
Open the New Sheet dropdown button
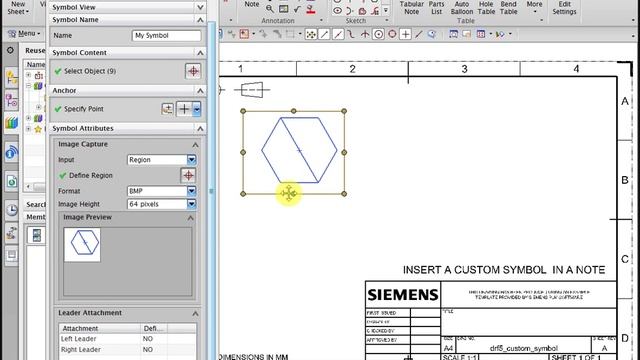pyautogui.click(x=18, y=8)
